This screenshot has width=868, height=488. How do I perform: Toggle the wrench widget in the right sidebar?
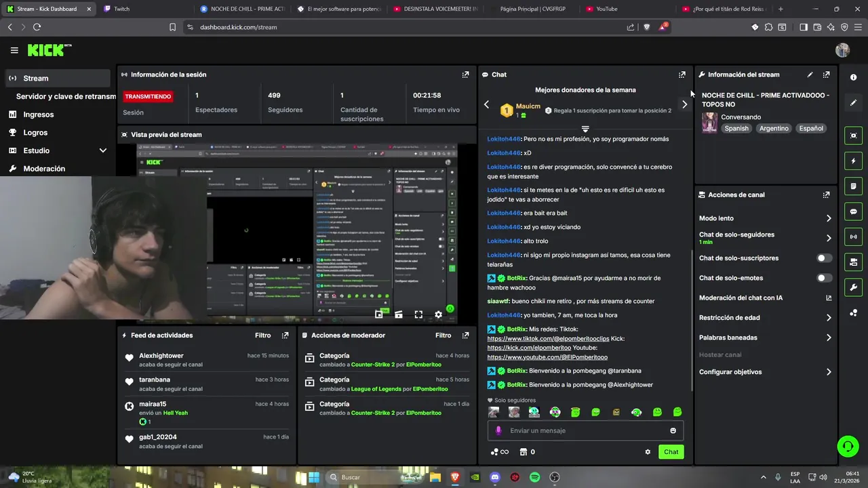[854, 287]
